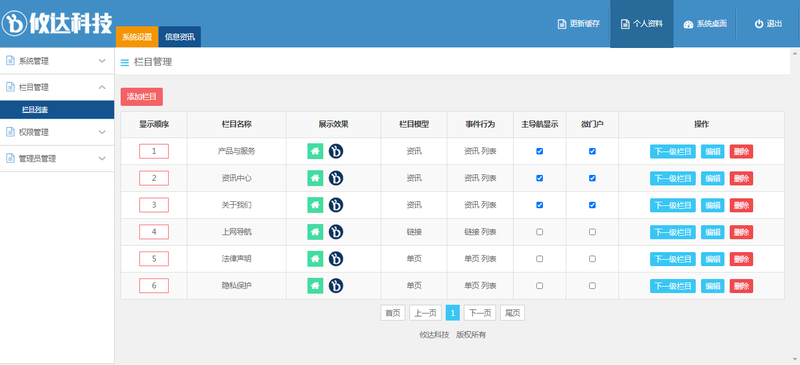Click round logo icon in 法律声明 row
The image size is (800, 365).
tap(336, 259)
